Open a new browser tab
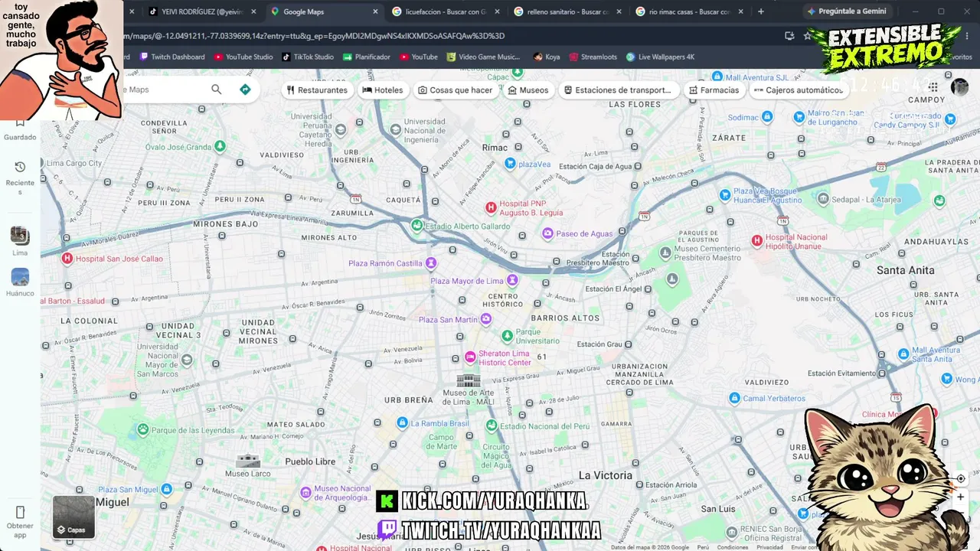 760,11
